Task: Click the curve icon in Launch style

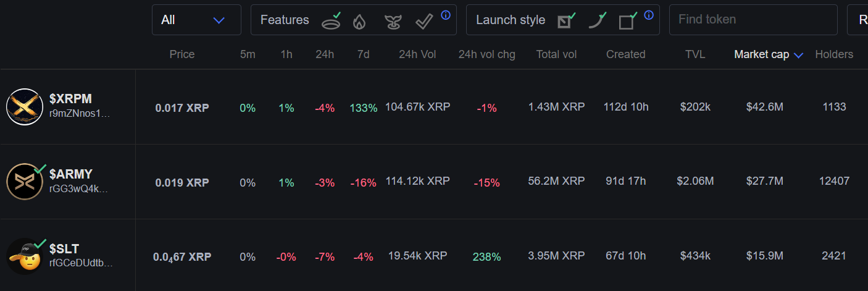Action: [x=596, y=21]
